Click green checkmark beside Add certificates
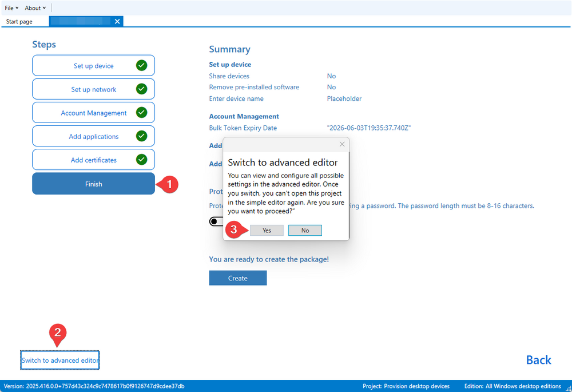 point(141,160)
